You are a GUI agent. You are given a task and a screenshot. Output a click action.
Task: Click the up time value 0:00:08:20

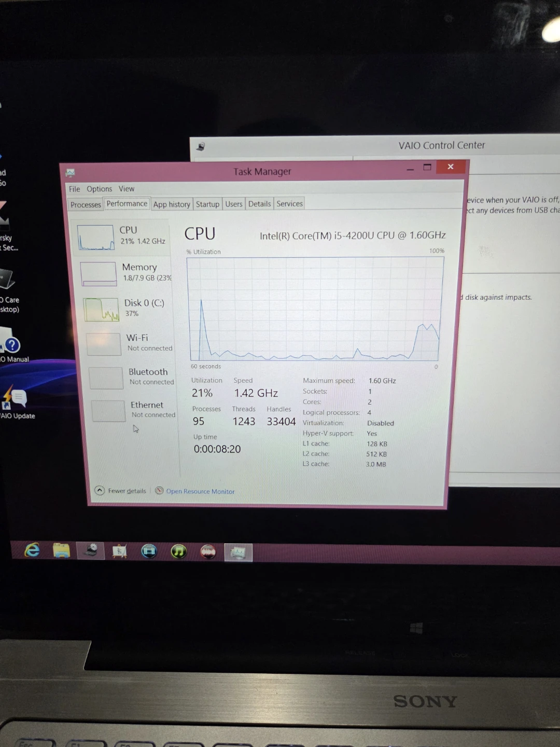coord(217,449)
